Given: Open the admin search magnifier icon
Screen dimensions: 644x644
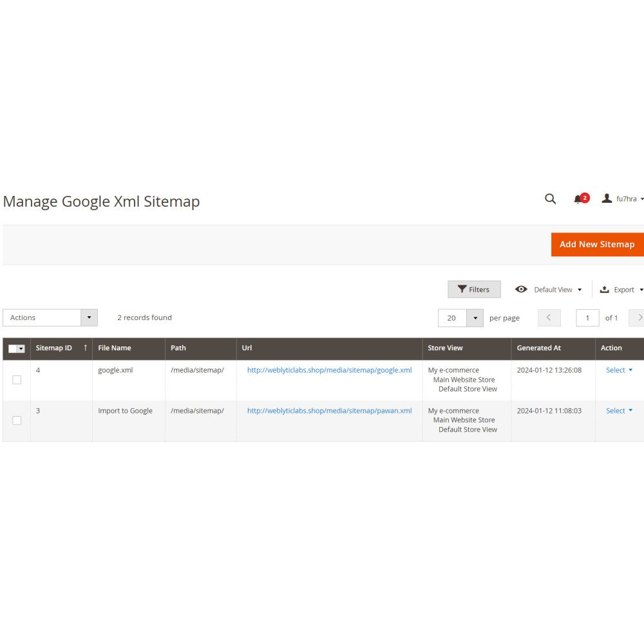Looking at the screenshot, I should [550, 199].
